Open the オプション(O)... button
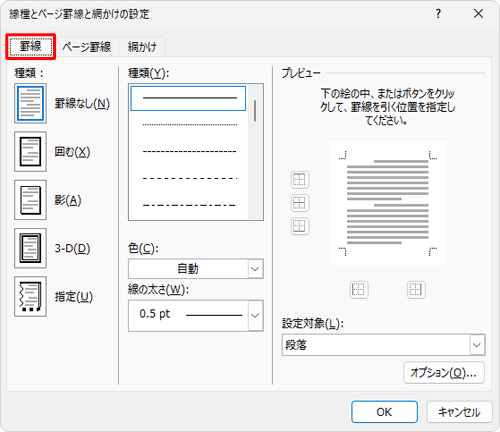This screenshot has width=500, height=432. 444,373
